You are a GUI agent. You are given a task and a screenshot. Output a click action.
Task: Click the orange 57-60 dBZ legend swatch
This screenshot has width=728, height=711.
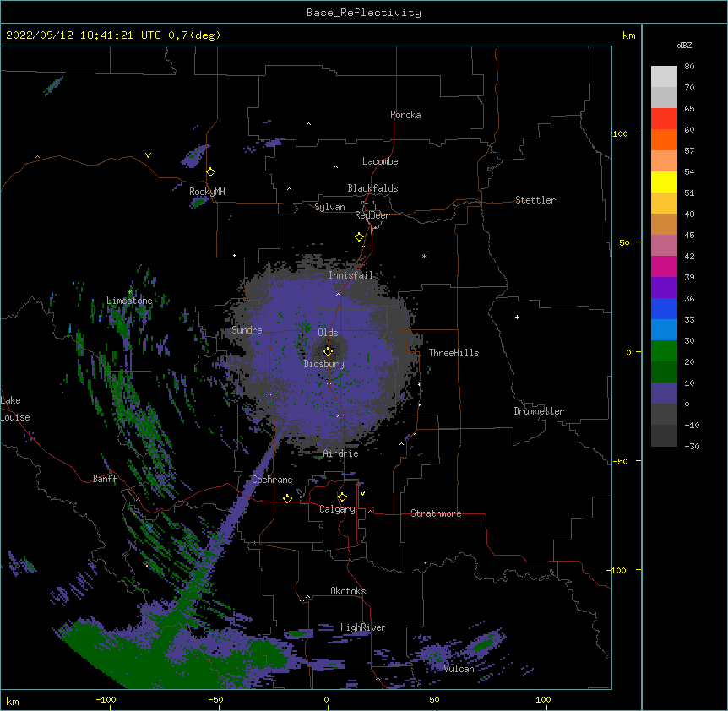664,139
